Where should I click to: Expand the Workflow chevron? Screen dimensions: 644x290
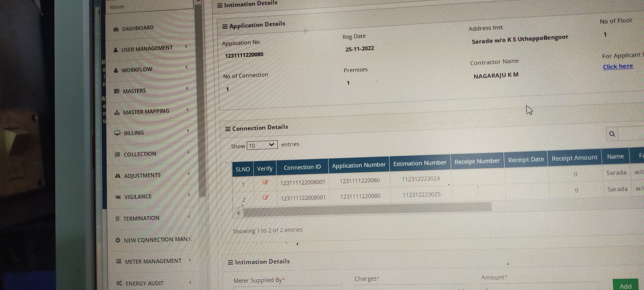coord(187,67)
